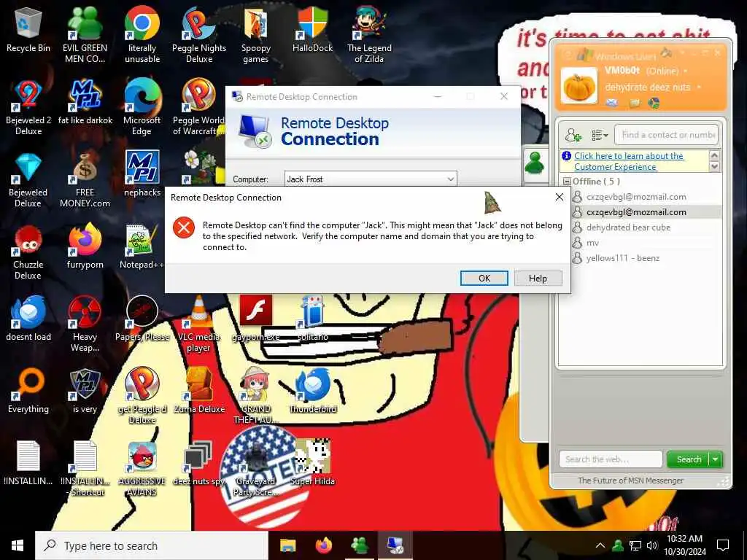Open Firefox from the taskbar
The image size is (747, 560).
coord(323,545)
